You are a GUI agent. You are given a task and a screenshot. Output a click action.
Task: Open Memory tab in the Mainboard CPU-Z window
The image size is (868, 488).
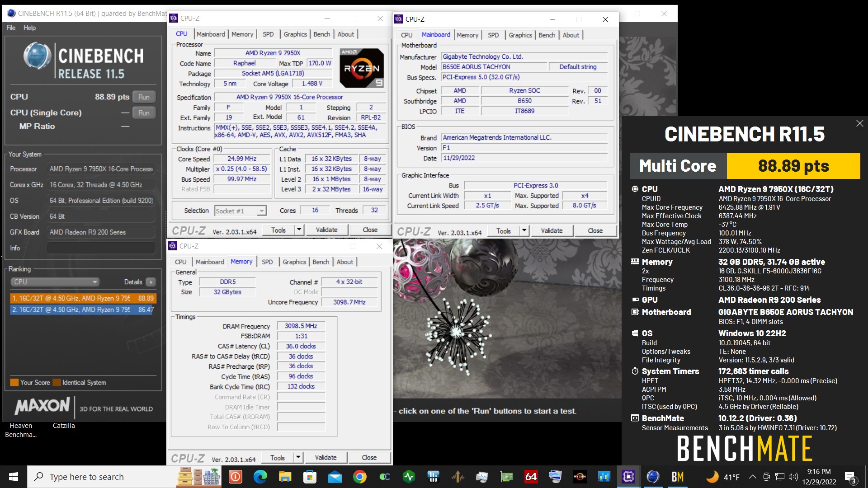467,35
